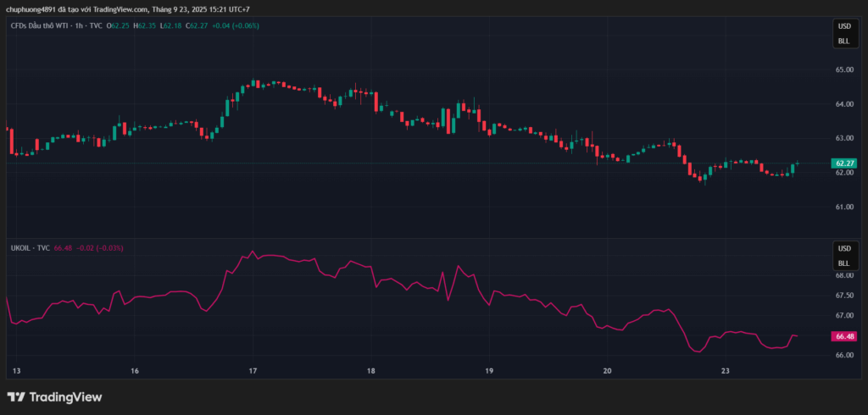The width and height of the screenshot is (868, 415).
Task: Click the 65.00 price axis level
Action: point(844,70)
